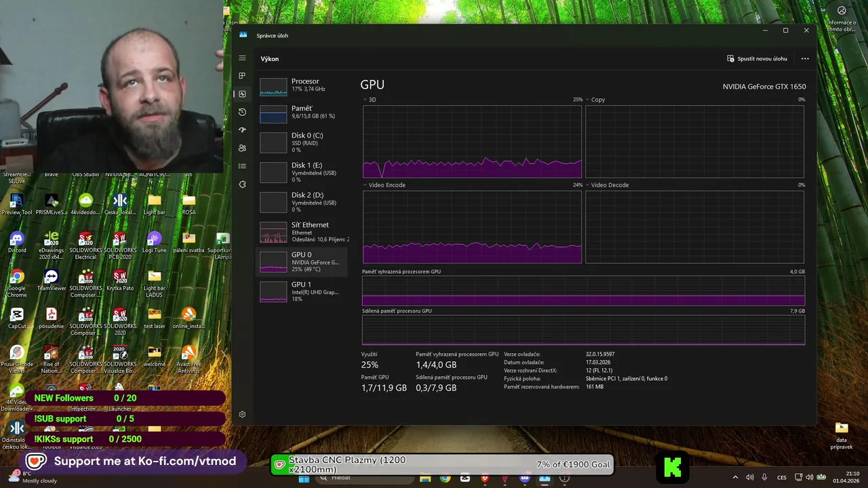Select the Performance page icon in sidebar
This screenshot has height=488, width=868.
click(x=242, y=94)
